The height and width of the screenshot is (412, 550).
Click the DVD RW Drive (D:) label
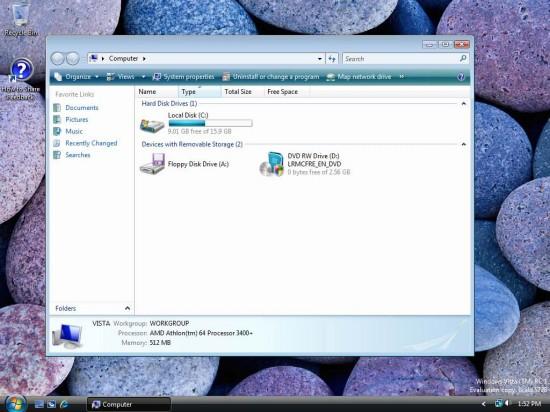pyautogui.click(x=313, y=156)
